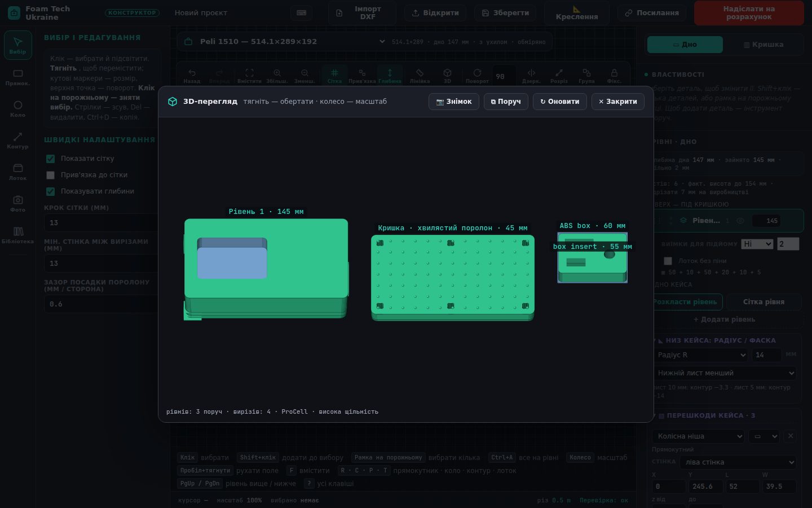The image size is (812, 508).
Task: Click the Оновити refresh button
Action: (x=560, y=102)
